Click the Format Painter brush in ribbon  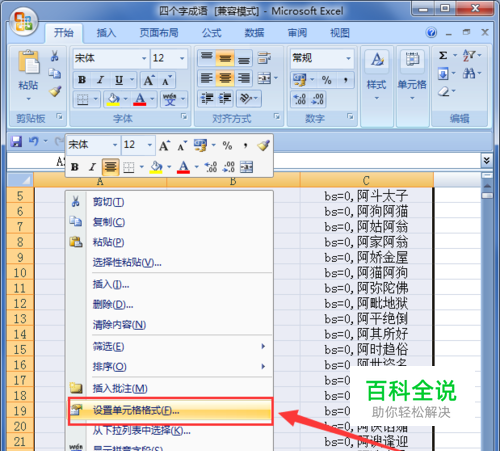coord(55,91)
